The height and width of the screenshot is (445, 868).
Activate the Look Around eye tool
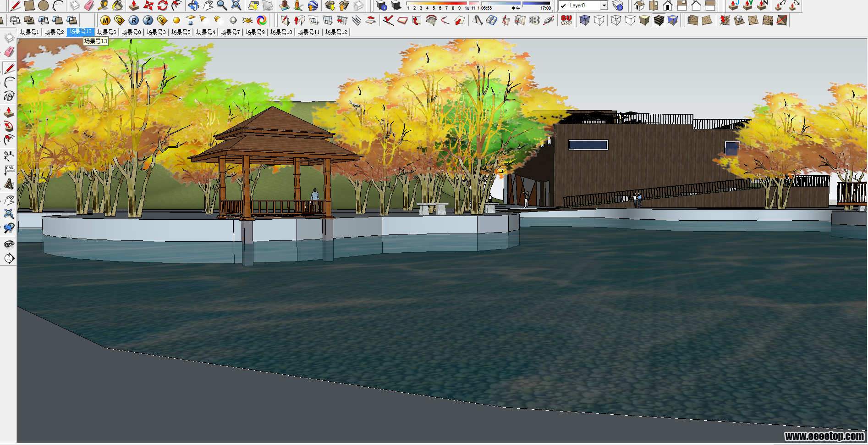tap(9, 244)
